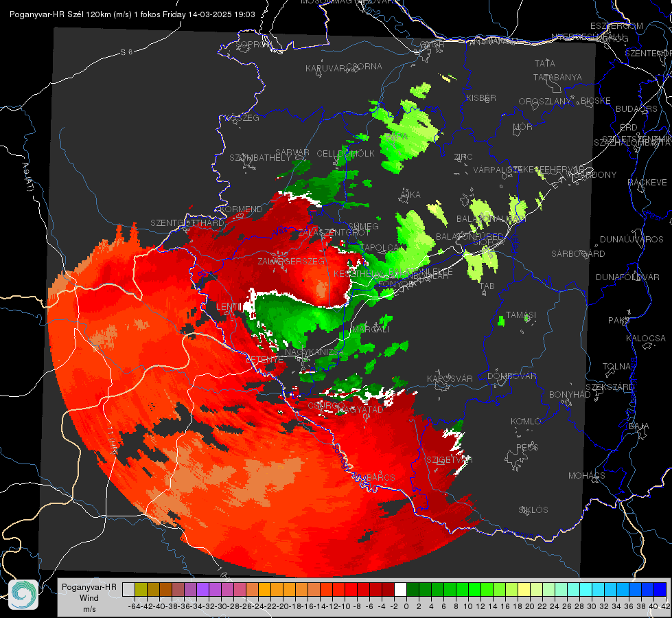This screenshot has width=672, height=618.
Task: Click the TATABANYA city label
Action: click(557, 77)
